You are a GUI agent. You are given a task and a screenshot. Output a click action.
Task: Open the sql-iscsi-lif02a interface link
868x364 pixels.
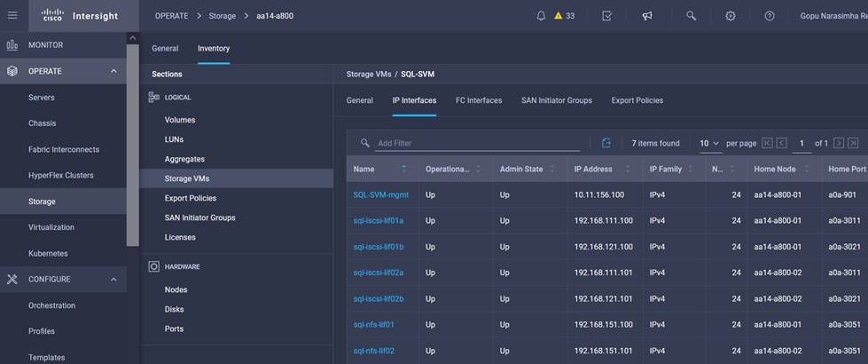[379, 273]
